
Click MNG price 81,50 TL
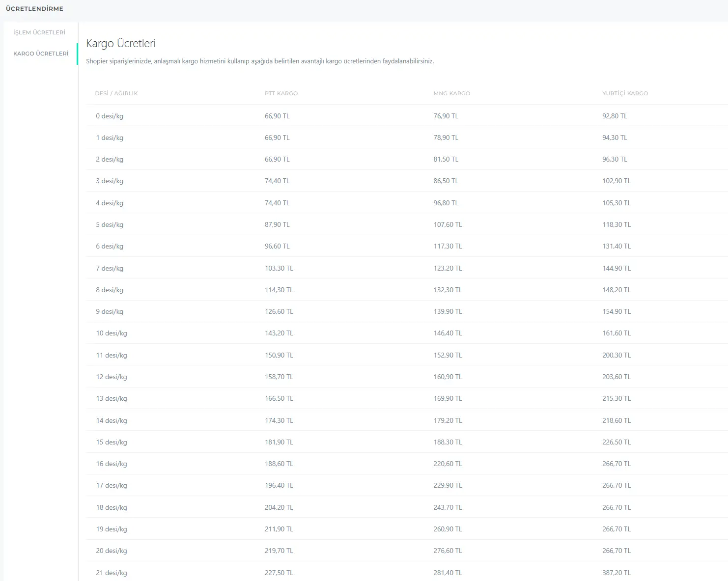[446, 160]
